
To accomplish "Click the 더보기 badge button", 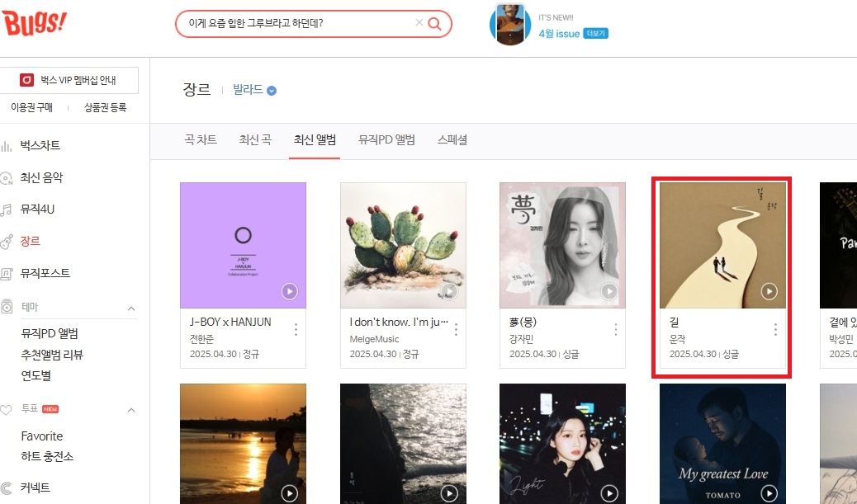I will [596, 33].
